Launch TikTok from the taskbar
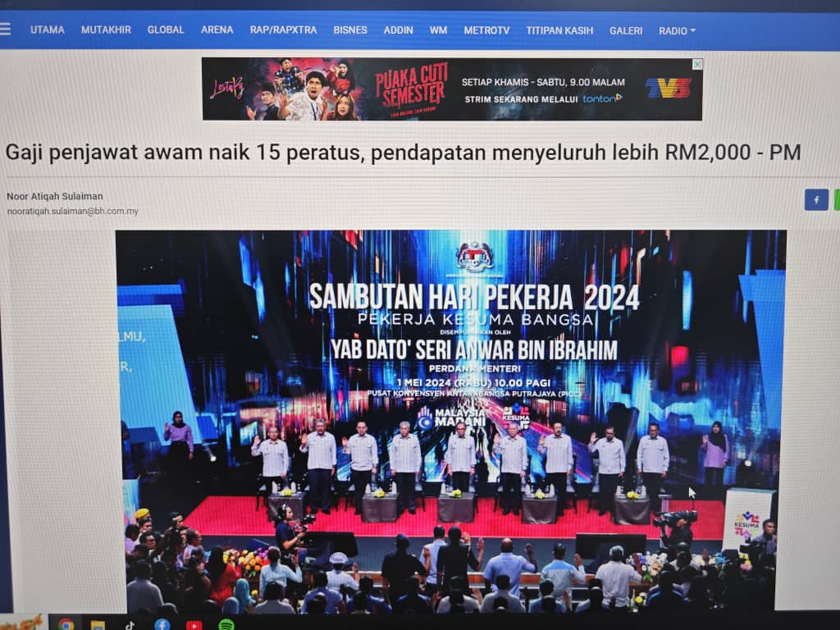 pyautogui.click(x=130, y=624)
